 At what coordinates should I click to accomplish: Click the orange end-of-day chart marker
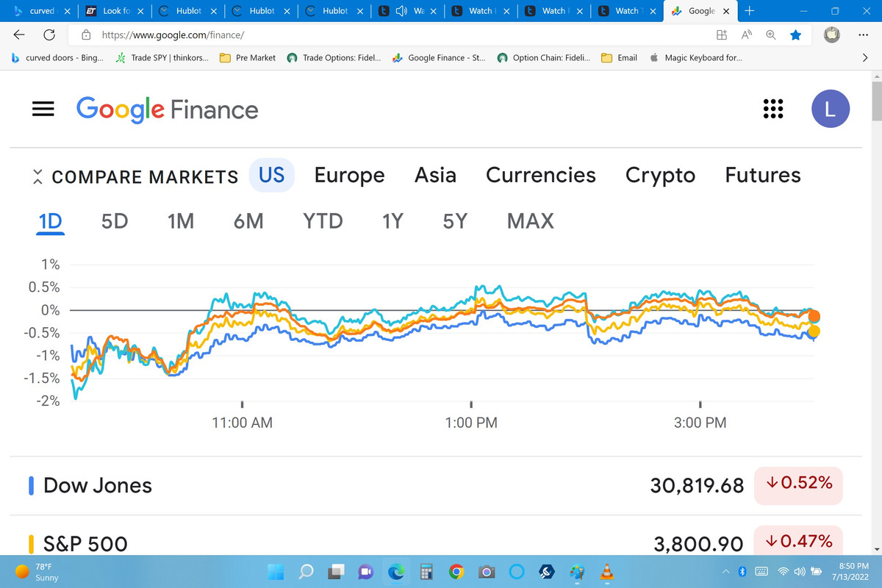pos(814,316)
